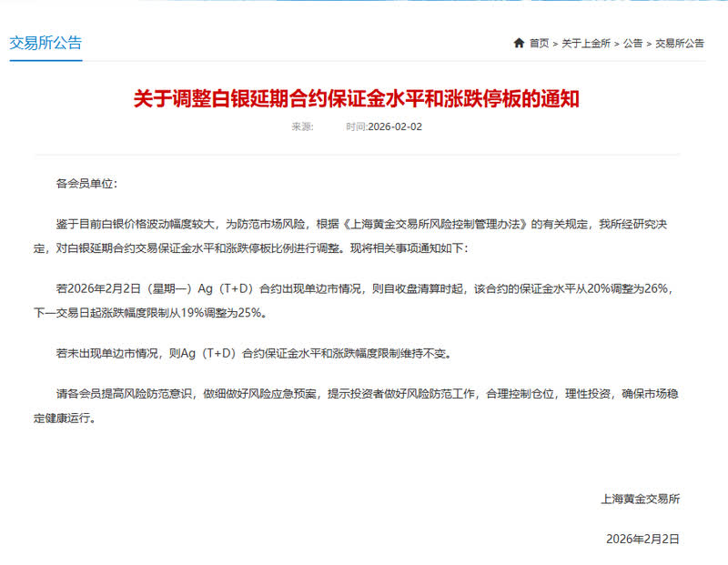This screenshot has width=728, height=565.
Task: Open the 公告 breadcrumb link
Action: coord(632,43)
